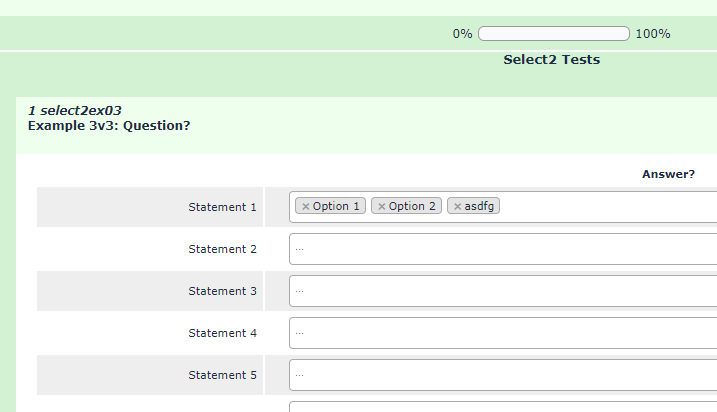Remove the Option 1 tag
The width and height of the screenshot is (717, 412).
click(306, 207)
